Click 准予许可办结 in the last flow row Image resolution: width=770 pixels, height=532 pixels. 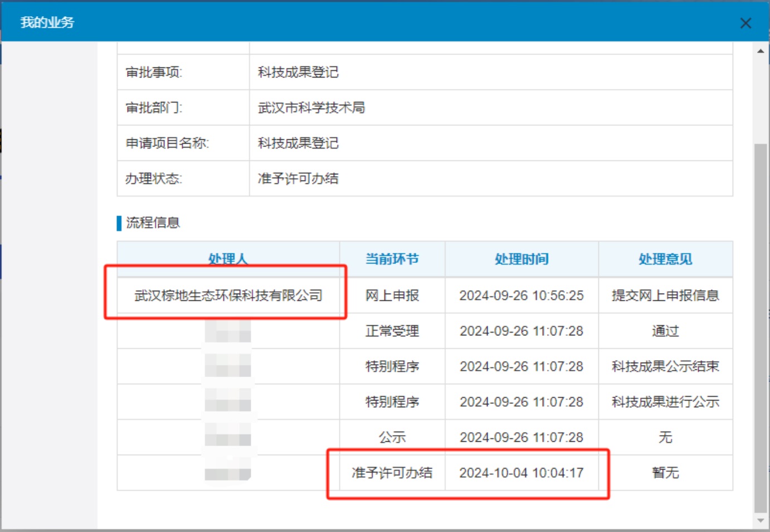(392, 473)
